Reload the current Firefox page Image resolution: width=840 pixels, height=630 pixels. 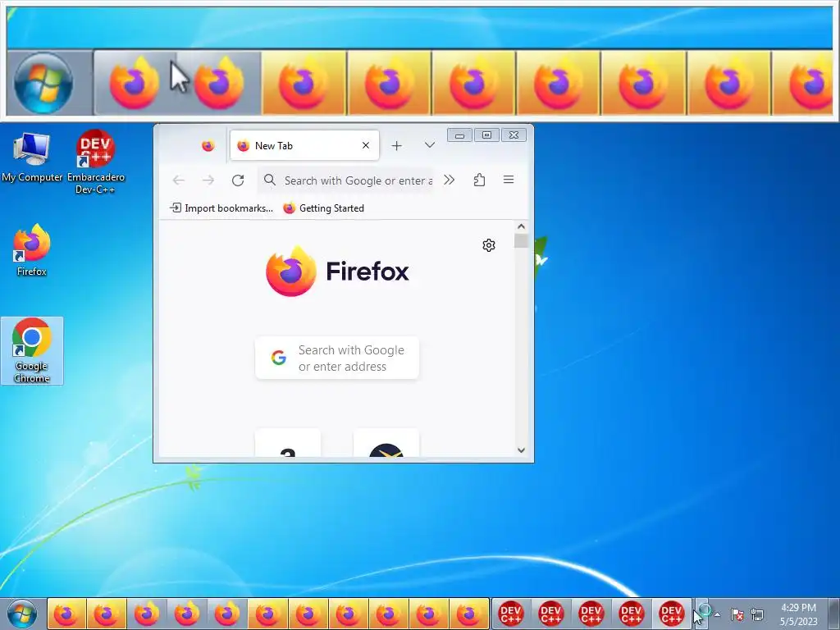point(238,180)
